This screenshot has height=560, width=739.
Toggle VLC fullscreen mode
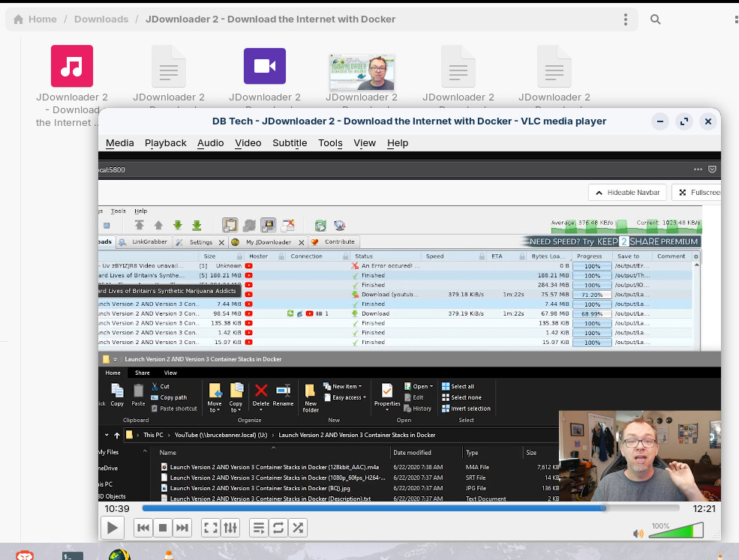(x=211, y=528)
